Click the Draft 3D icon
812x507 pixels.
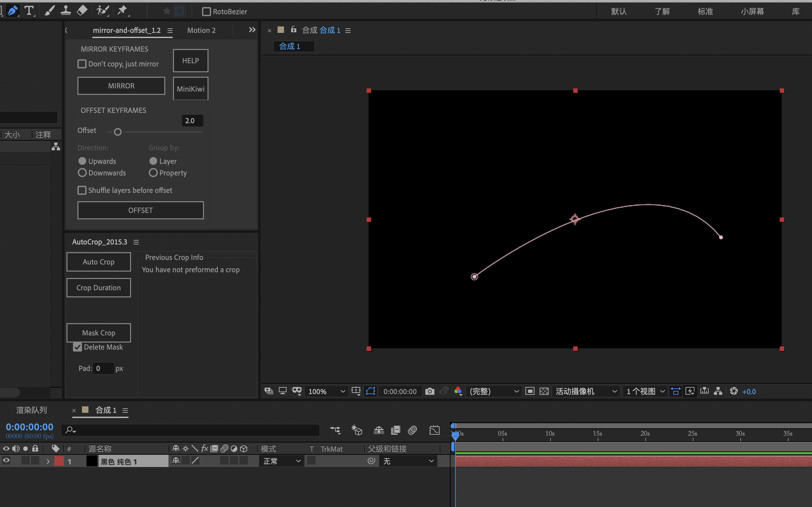pos(357,430)
